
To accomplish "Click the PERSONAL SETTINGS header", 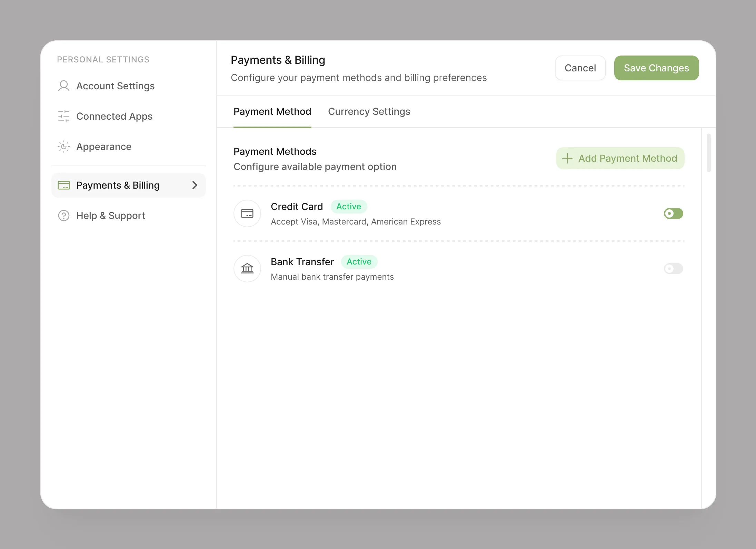I will tap(103, 60).
